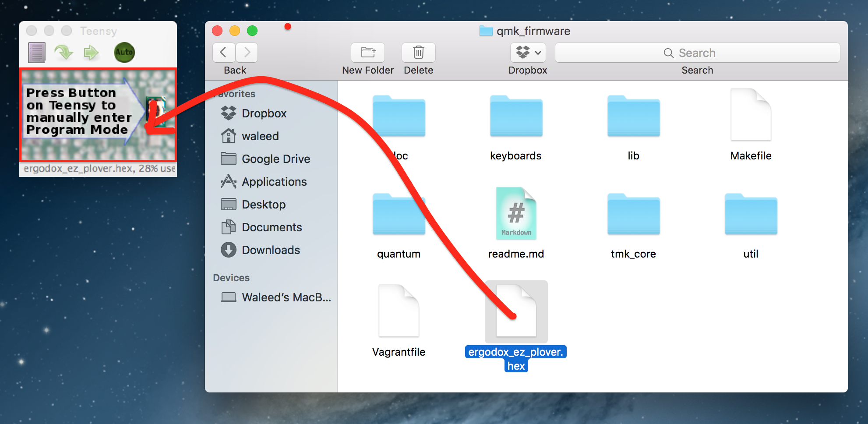Image resolution: width=868 pixels, height=424 pixels.
Task: Click the Vagrantfile name label
Action: [399, 352]
